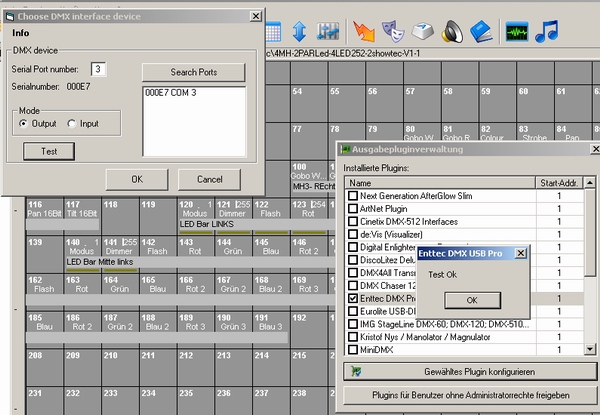This screenshot has height=415, width=600.
Task: Click the plugin list scroll-down arrow
Action: [590, 349]
